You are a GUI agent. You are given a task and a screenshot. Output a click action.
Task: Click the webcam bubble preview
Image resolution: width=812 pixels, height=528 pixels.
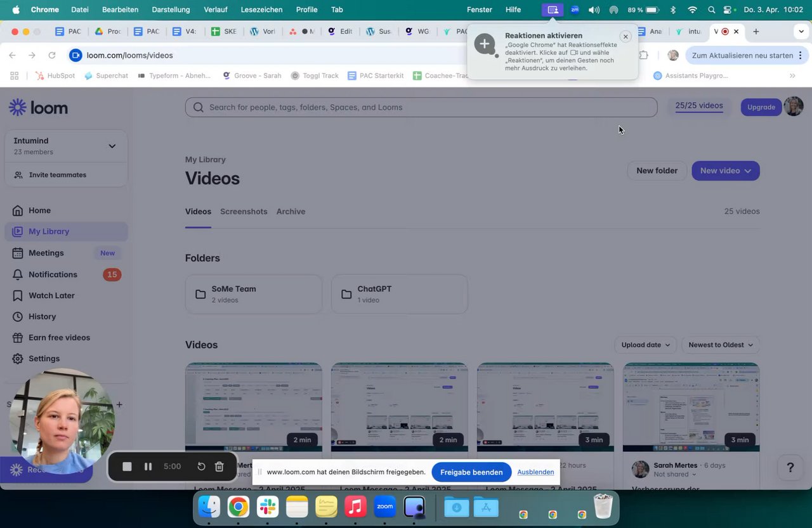pyautogui.click(x=62, y=421)
